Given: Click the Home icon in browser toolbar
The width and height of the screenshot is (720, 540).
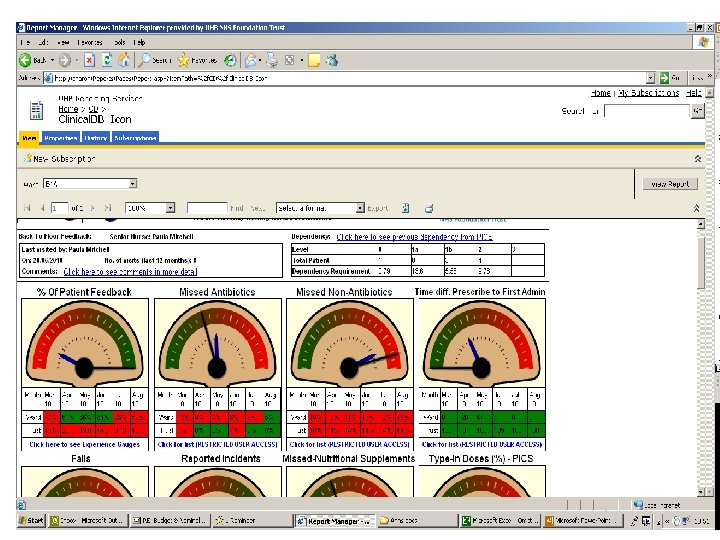Looking at the screenshot, I should tap(125, 61).
